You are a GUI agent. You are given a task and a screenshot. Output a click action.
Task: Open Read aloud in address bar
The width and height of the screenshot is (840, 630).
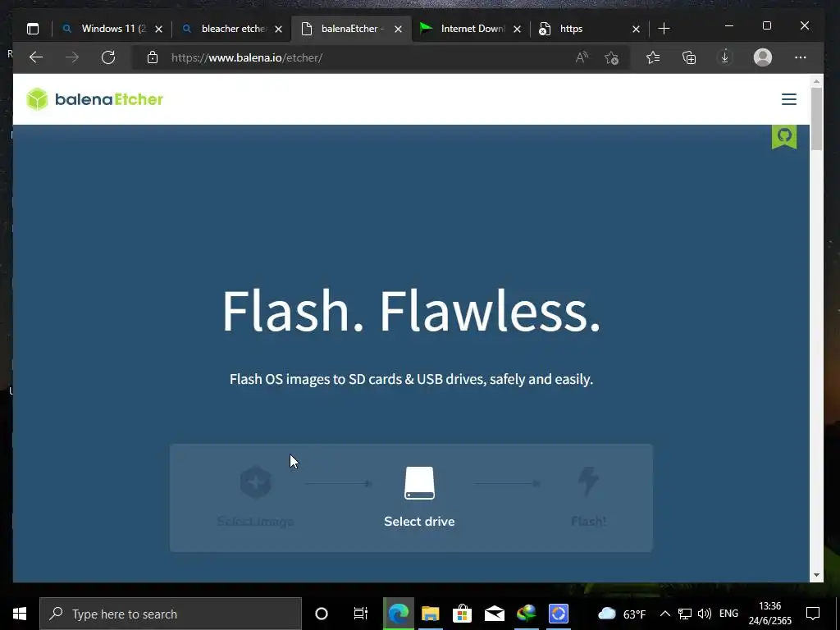(x=582, y=57)
